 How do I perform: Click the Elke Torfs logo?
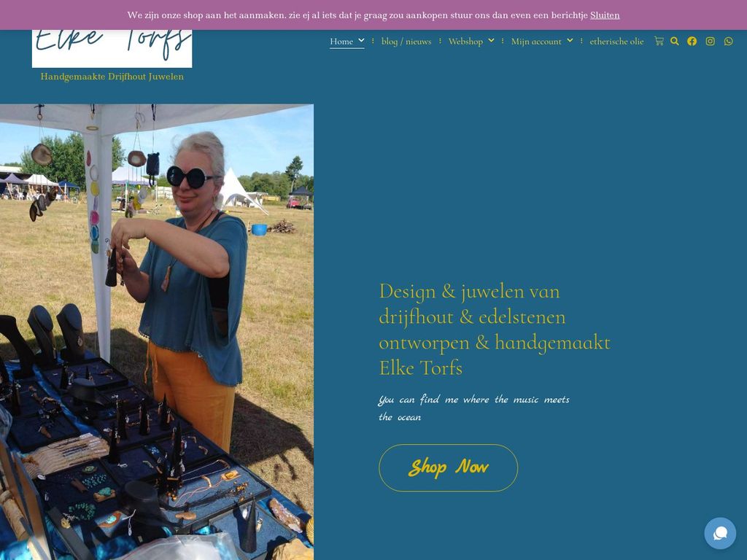coord(112,48)
